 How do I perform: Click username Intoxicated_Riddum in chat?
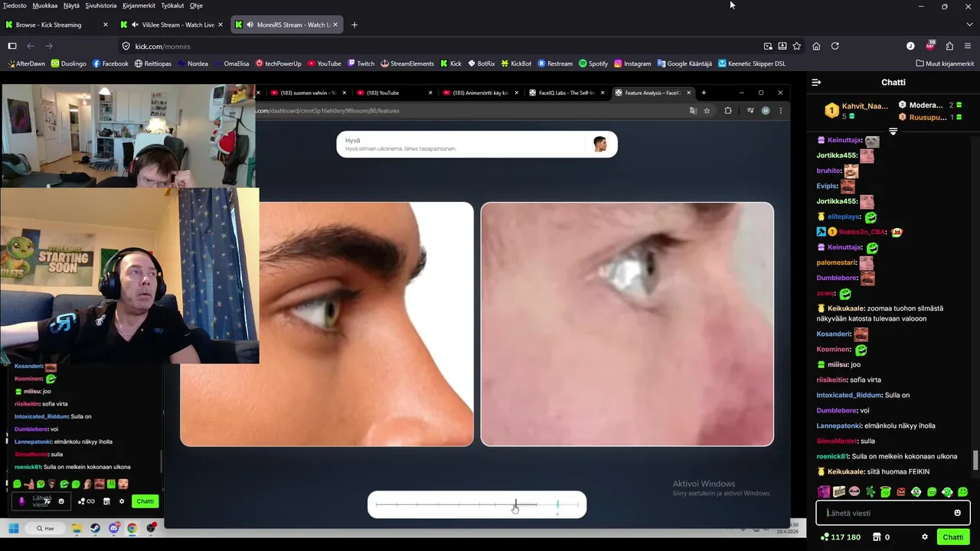pos(849,395)
